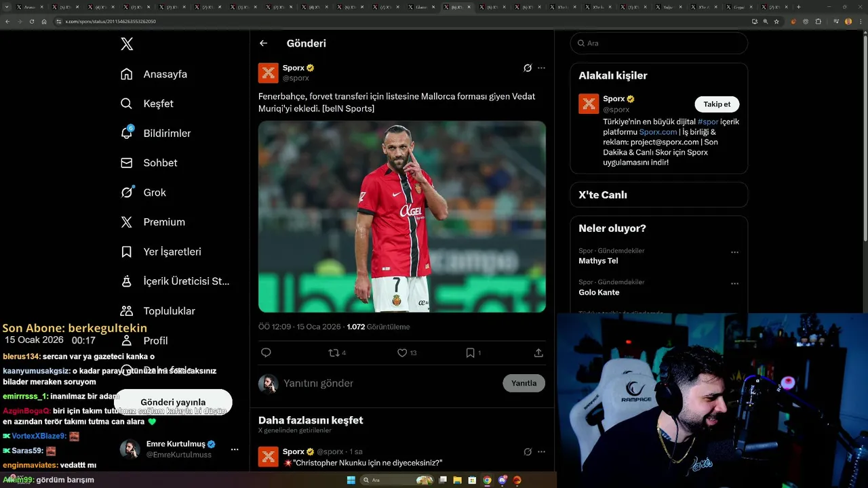Open Sporx avatar in Alakalı kişiler
The image size is (868, 488).
pyautogui.click(x=589, y=104)
